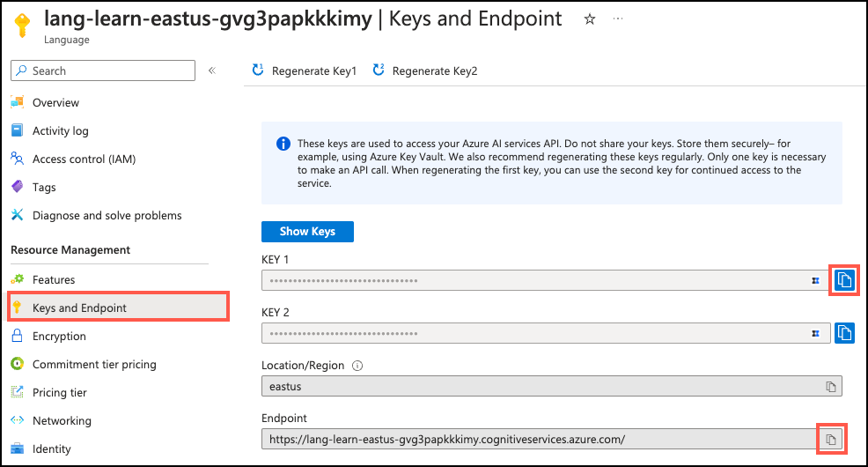
Task: Click the resource title lang-learn-eastus-gvg3papkkkimy
Action: pos(208,19)
